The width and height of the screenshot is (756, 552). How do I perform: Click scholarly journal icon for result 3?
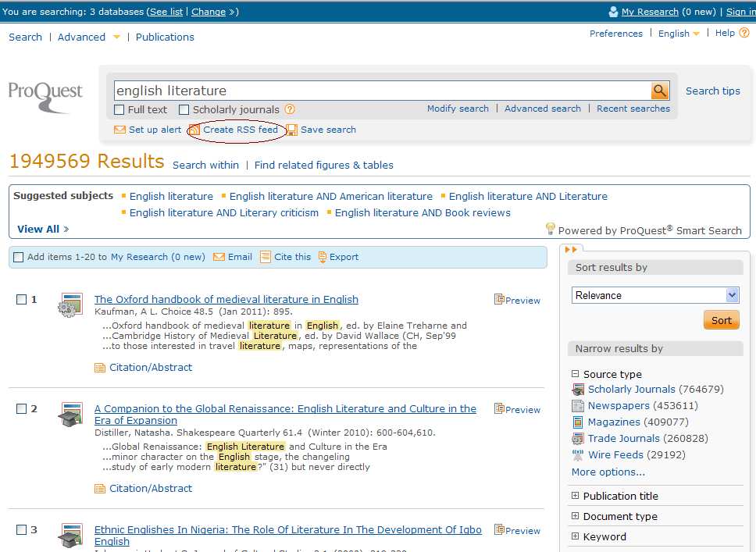[70, 535]
